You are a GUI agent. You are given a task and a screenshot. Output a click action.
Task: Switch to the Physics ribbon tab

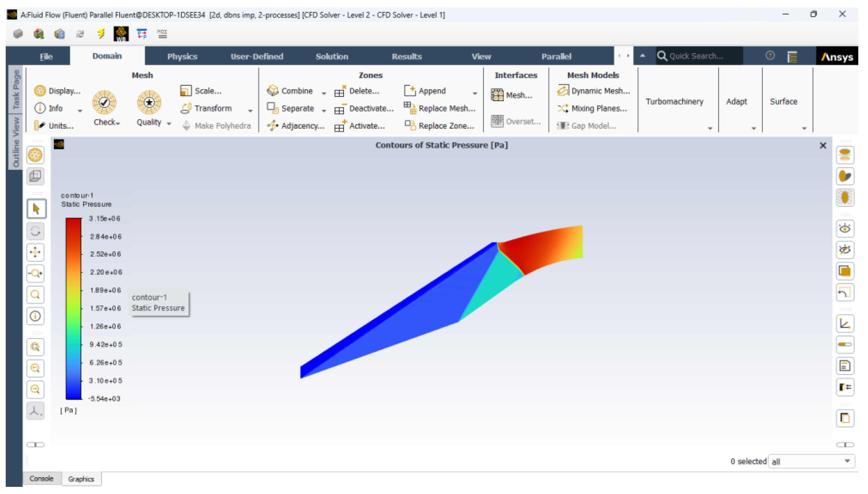point(182,56)
